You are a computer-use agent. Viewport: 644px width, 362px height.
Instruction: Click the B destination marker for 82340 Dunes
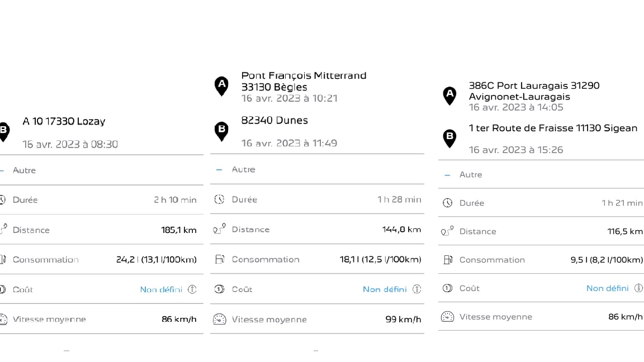(x=221, y=131)
